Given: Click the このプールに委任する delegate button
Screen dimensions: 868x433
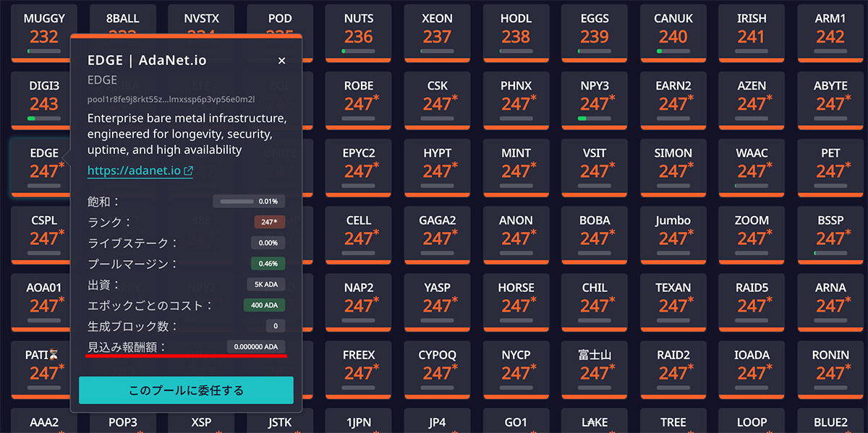Looking at the screenshot, I should pos(186,390).
